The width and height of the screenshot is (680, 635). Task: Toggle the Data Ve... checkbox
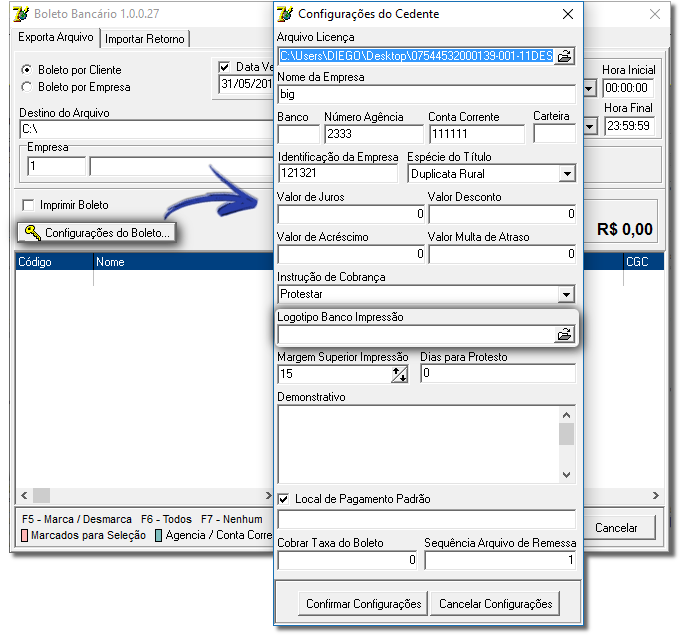[x=224, y=67]
